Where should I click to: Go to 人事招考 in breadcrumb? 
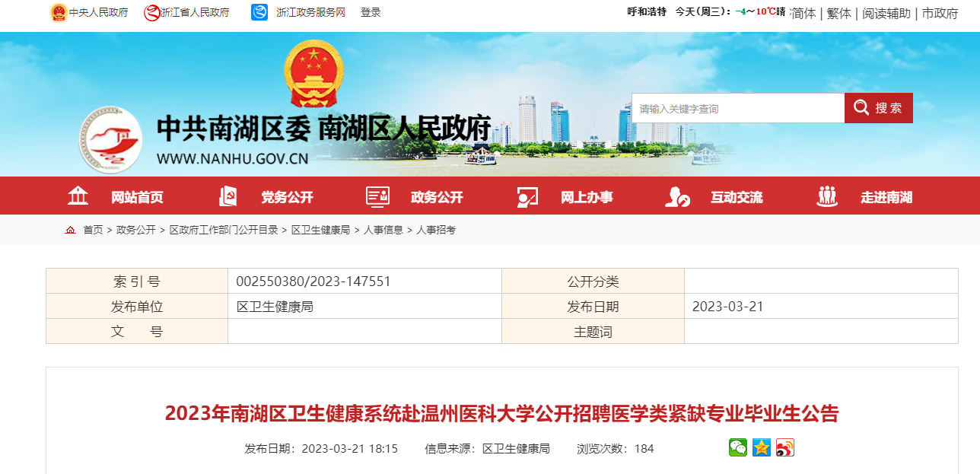(436, 230)
